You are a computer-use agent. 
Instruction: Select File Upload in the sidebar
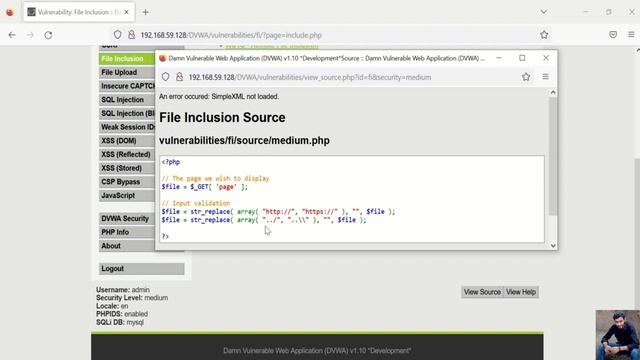coord(127,72)
